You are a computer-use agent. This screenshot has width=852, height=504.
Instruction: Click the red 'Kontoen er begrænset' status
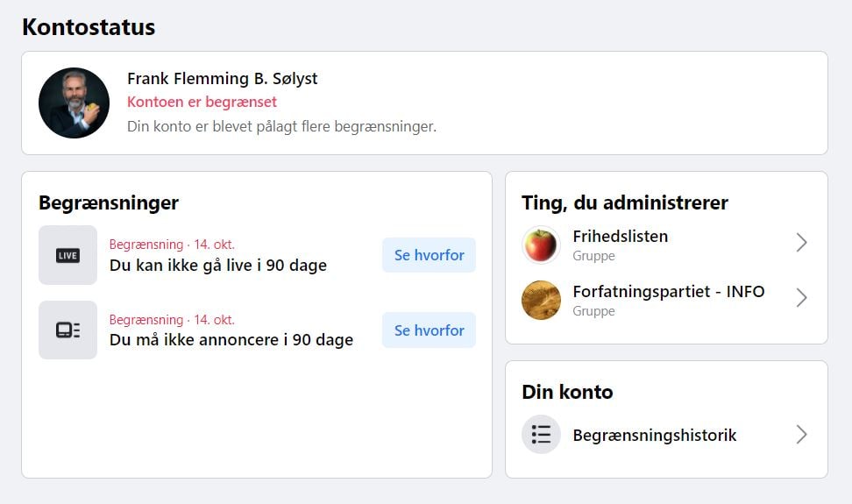pyautogui.click(x=202, y=102)
